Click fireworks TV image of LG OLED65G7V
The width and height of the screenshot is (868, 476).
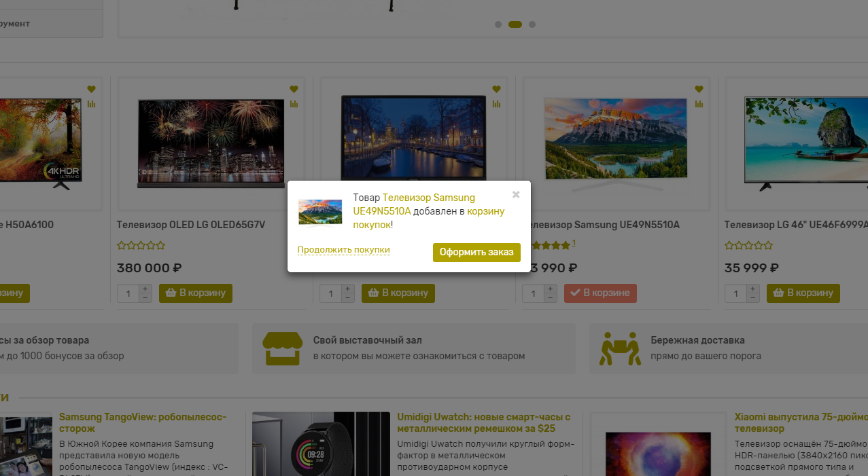(211, 143)
